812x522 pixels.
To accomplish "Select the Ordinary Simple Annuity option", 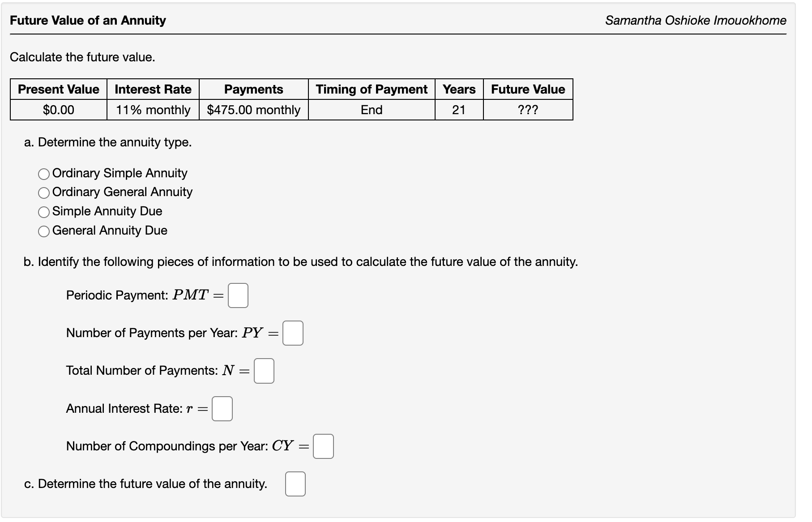I will [x=43, y=174].
